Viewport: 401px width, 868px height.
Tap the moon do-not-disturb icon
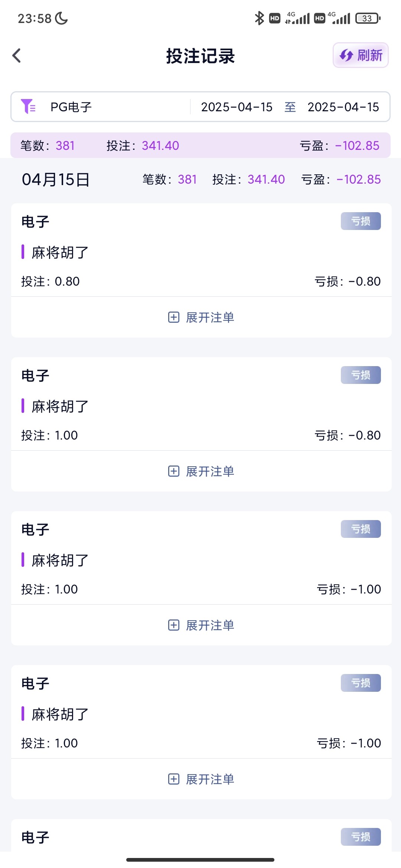tap(61, 18)
